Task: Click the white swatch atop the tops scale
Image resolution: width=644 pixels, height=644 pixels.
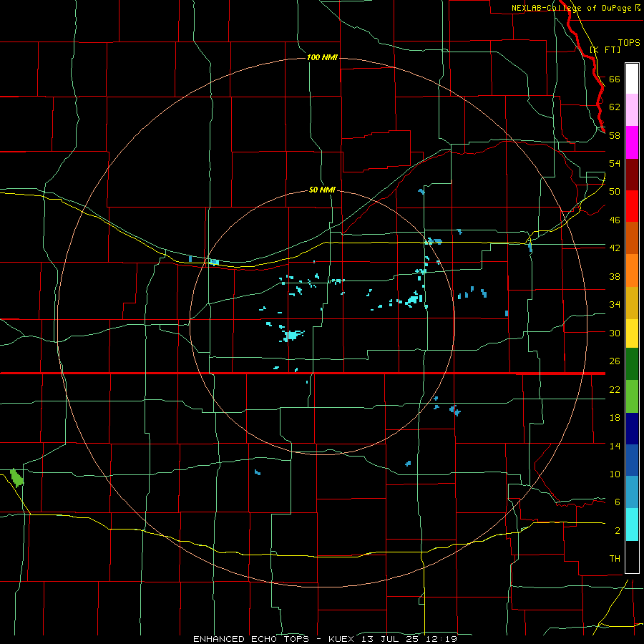Action: click(x=632, y=79)
